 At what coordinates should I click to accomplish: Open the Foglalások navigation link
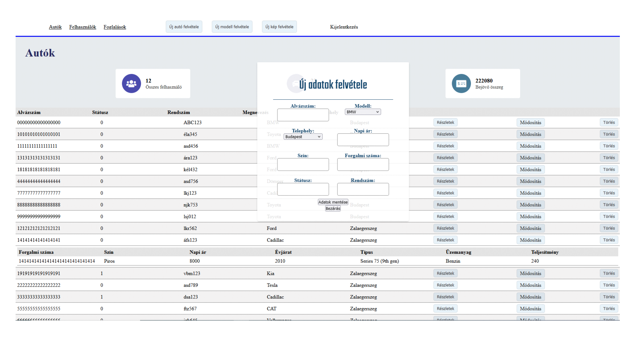(x=115, y=27)
